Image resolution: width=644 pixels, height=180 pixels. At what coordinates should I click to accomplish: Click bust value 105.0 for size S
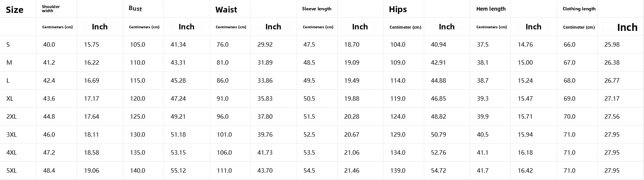[137, 44]
